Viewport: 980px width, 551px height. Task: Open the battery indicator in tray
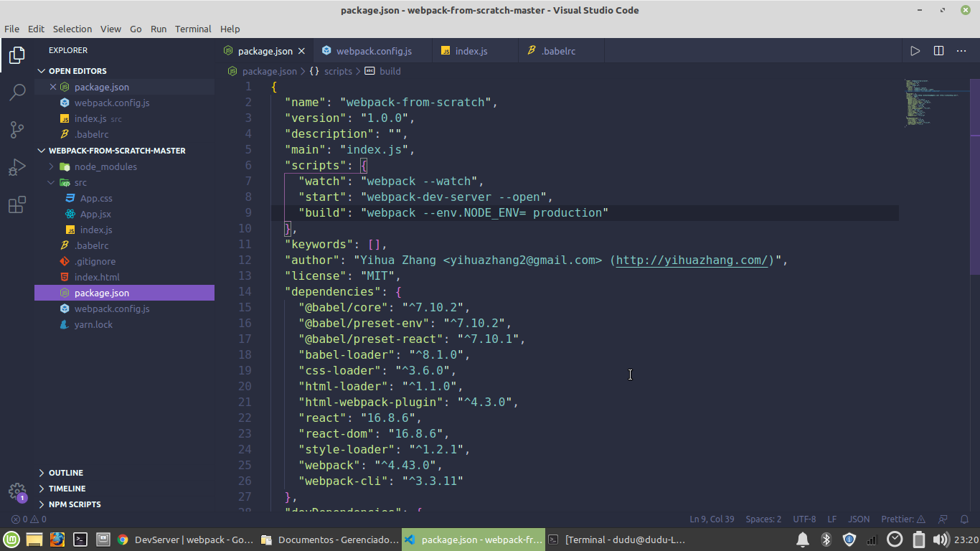tap(918, 540)
